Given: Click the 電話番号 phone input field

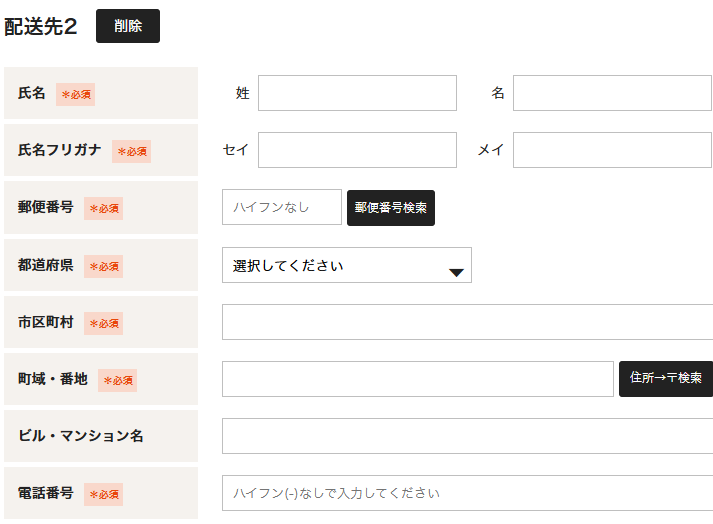Looking at the screenshot, I should tap(467, 493).
